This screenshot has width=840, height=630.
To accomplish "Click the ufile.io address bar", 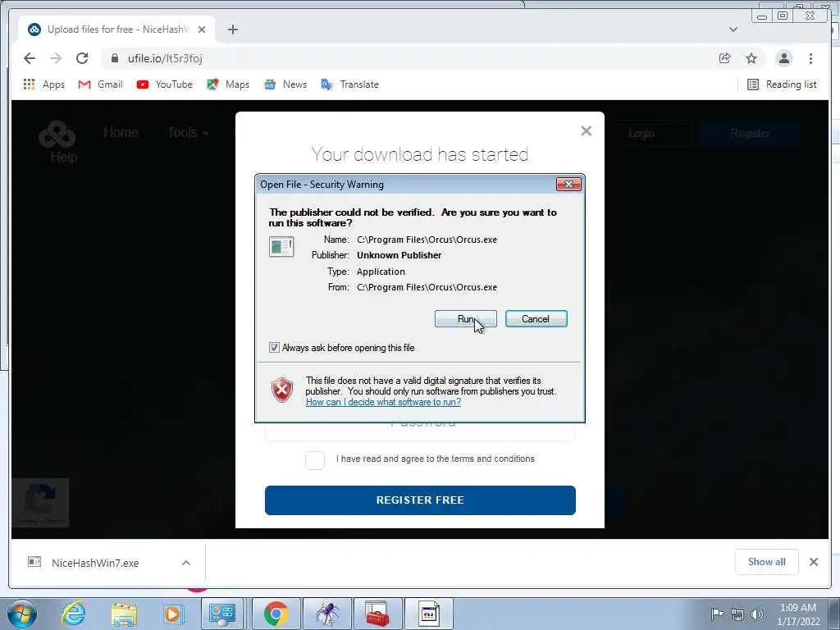I will pos(407,58).
